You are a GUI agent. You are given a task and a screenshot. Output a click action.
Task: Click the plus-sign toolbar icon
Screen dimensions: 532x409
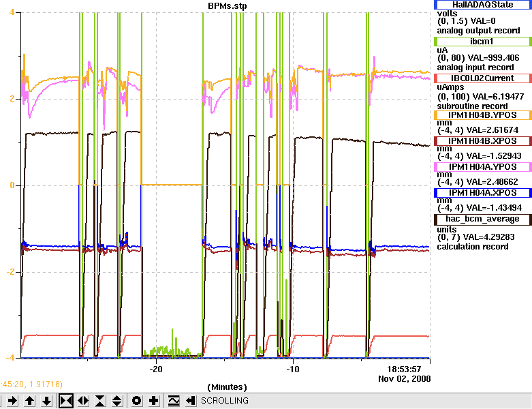[153, 401]
